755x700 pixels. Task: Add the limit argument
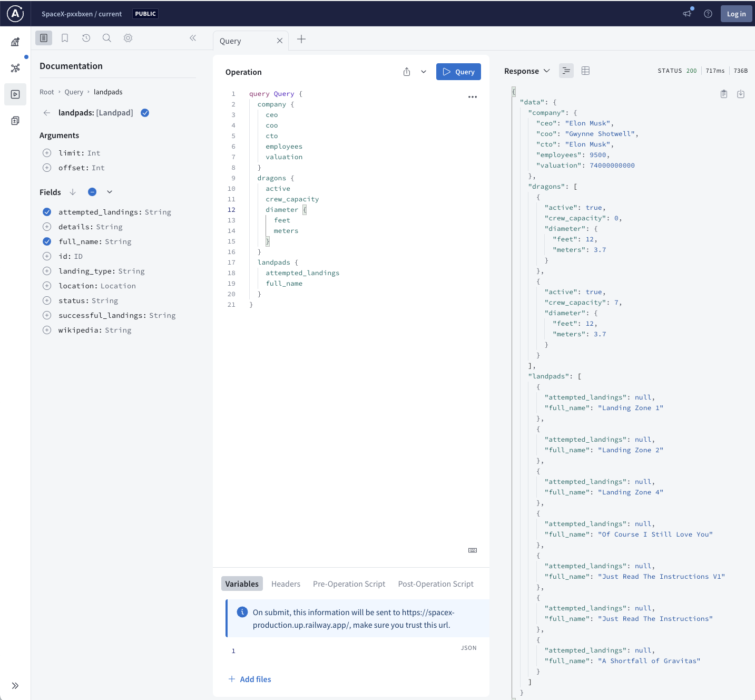tap(47, 153)
